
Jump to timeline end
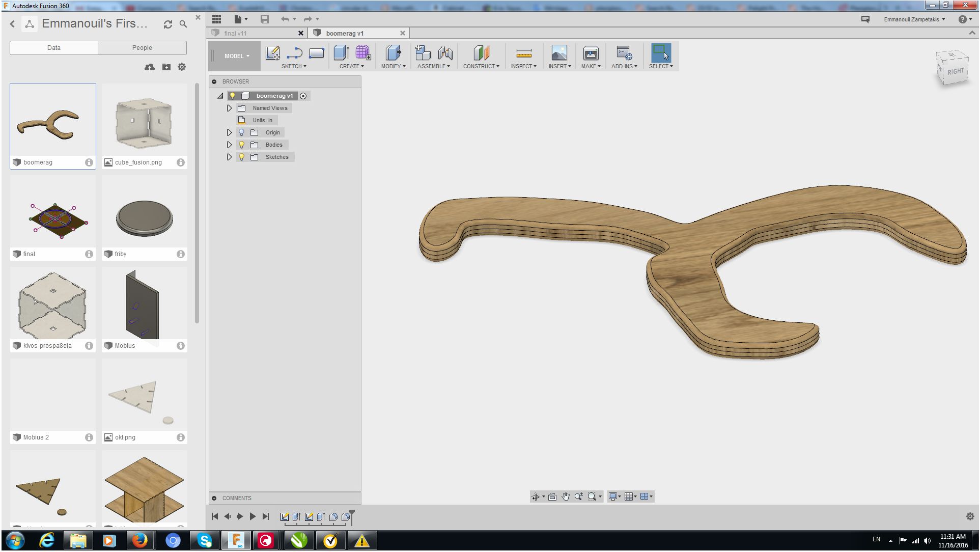point(266,516)
